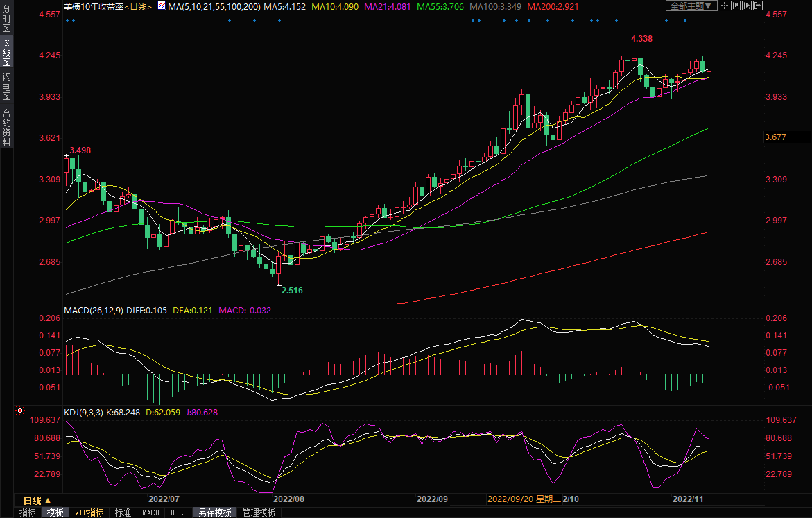The width and height of the screenshot is (812, 518).
Task: Select the VIP指标 tab
Action: point(89,512)
